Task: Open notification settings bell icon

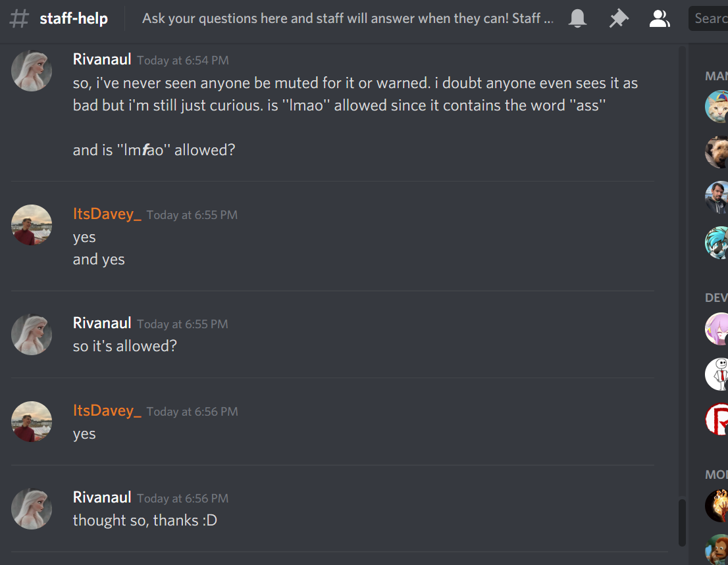Action: point(577,18)
